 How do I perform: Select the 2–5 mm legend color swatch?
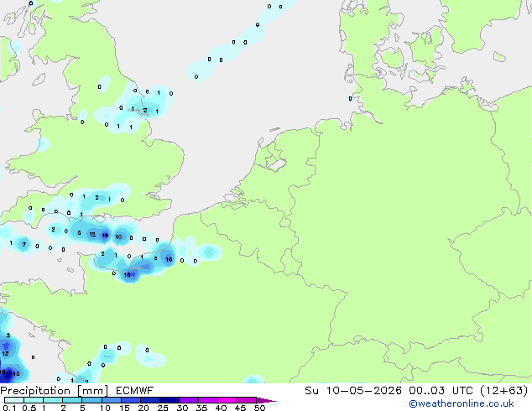[72, 400]
